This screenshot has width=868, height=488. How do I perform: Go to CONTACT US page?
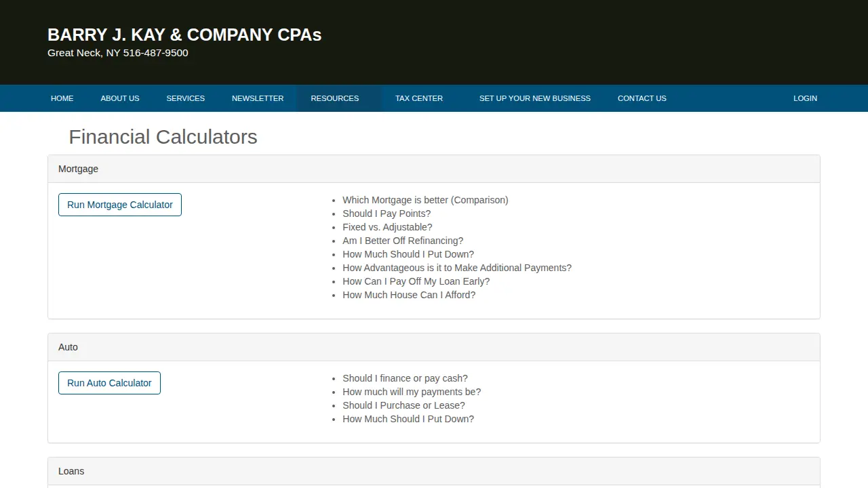[x=642, y=98]
